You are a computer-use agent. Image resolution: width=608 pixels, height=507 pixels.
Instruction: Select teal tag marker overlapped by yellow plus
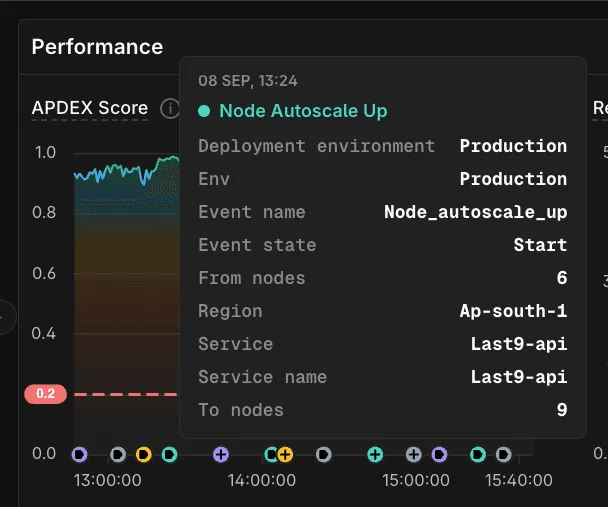(271, 454)
